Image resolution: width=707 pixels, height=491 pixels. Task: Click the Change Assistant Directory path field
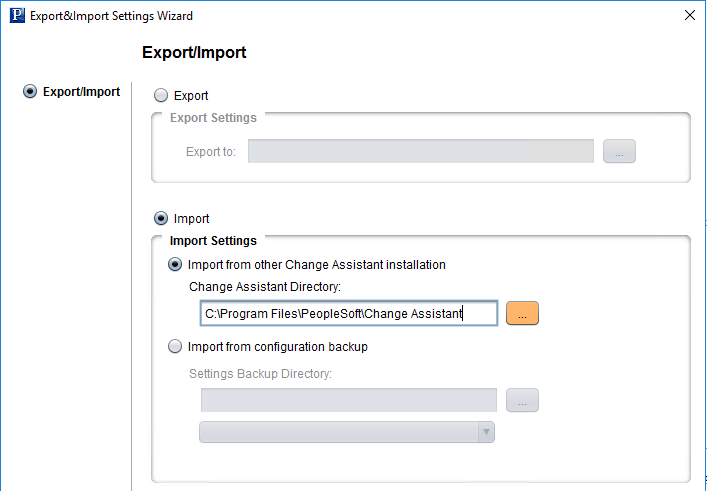click(x=349, y=313)
